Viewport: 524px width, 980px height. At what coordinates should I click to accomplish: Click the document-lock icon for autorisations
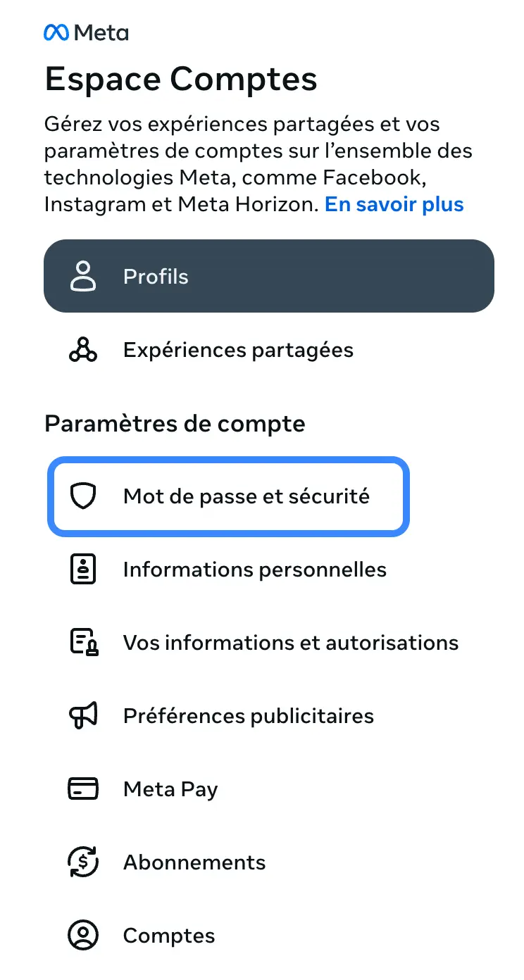[x=83, y=643]
